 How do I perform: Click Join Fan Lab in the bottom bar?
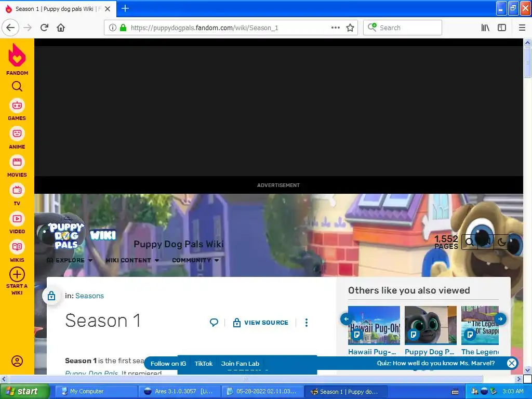point(240,363)
